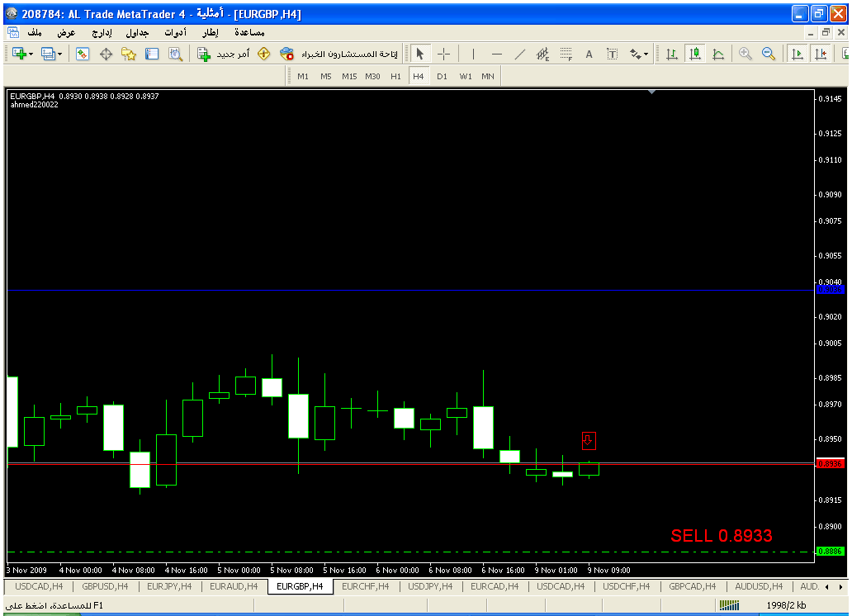Select the Crosshair tool
Viewport: 852px width, 616px height.
coord(443,54)
